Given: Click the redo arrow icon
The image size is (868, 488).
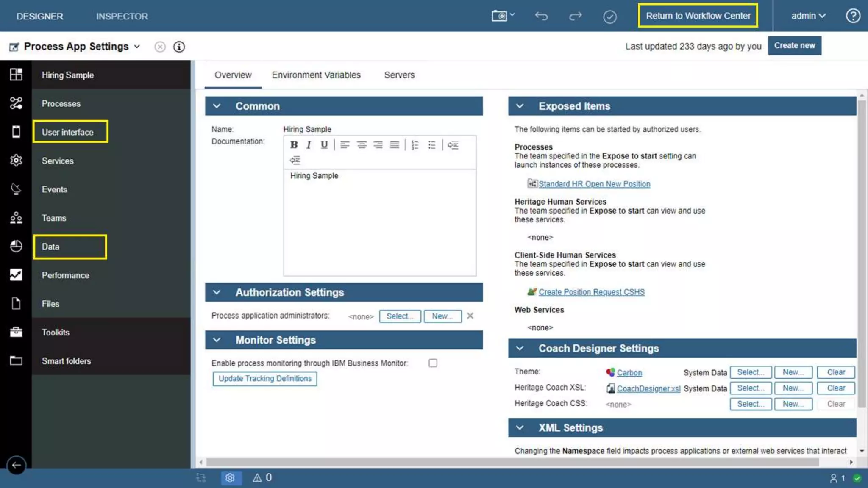Looking at the screenshot, I should 575,16.
